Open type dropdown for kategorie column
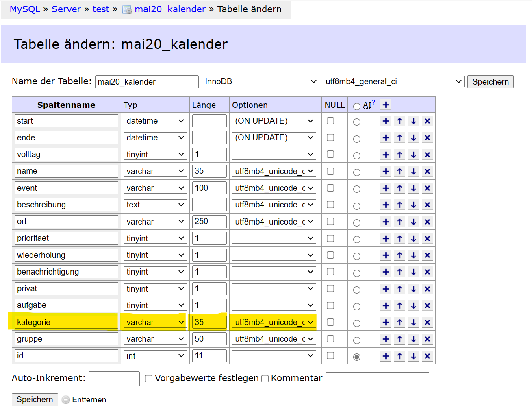The height and width of the screenshot is (410, 532). pyautogui.click(x=155, y=323)
